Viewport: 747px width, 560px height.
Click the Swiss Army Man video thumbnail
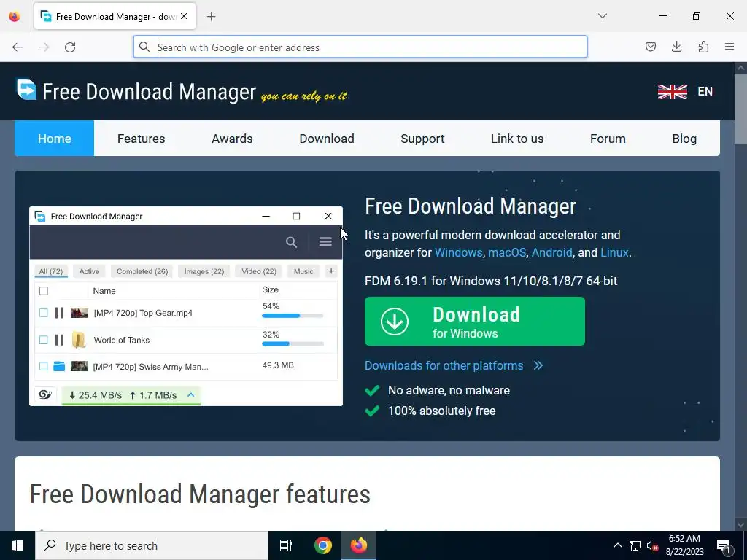click(80, 366)
